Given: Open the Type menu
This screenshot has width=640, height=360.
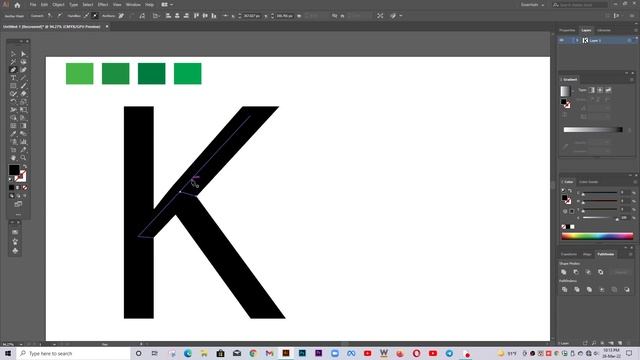Looking at the screenshot, I should point(73,5).
